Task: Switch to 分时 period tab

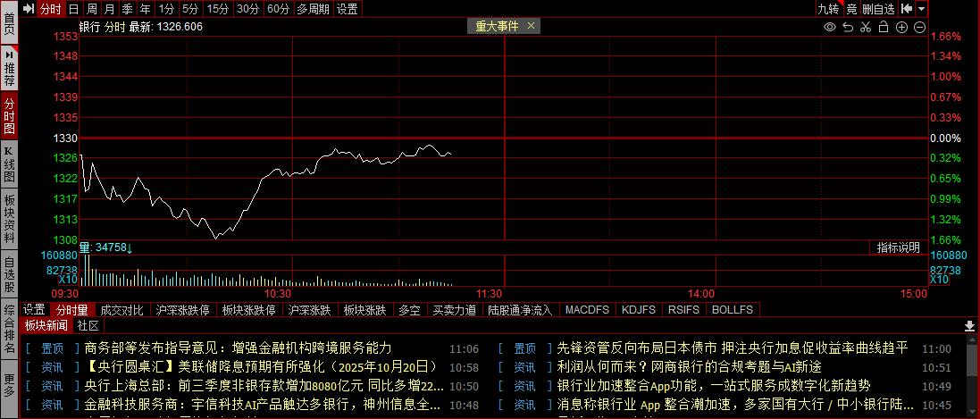Action: [x=51, y=9]
